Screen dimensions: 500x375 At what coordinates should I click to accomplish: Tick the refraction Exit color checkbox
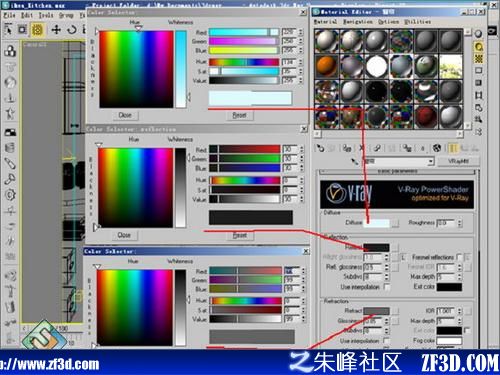[x=467, y=330]
